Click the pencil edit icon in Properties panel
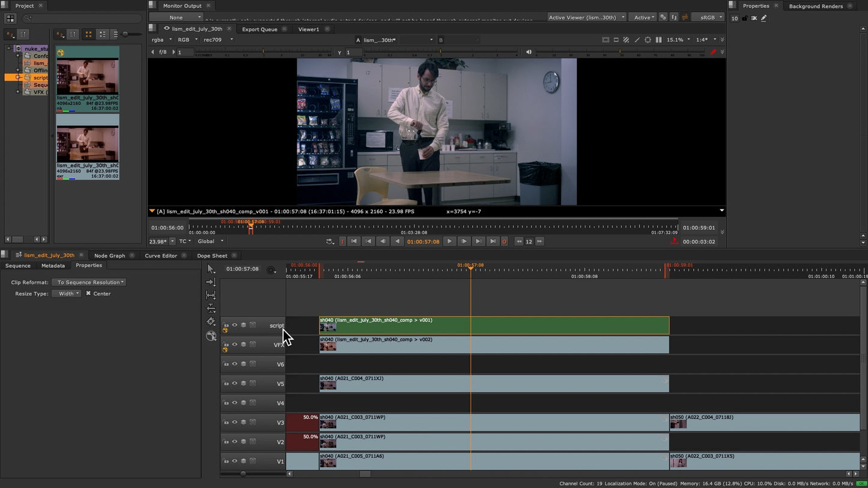The image size is (868, 488). (764, 19)
